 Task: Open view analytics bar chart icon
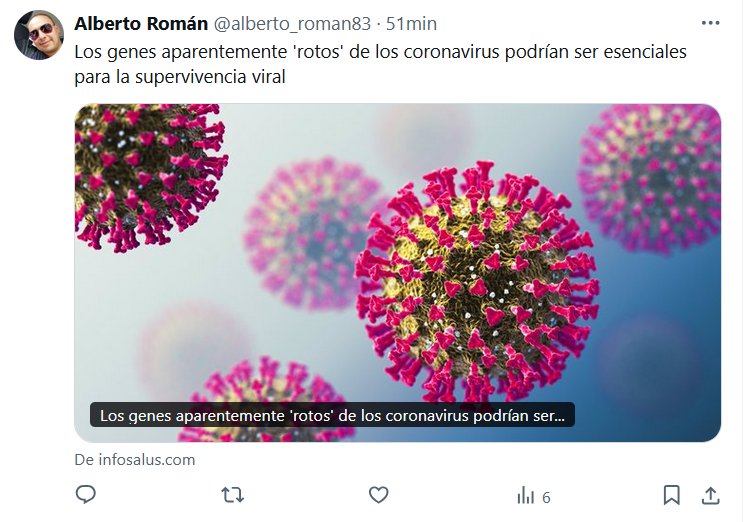point(526,496)
